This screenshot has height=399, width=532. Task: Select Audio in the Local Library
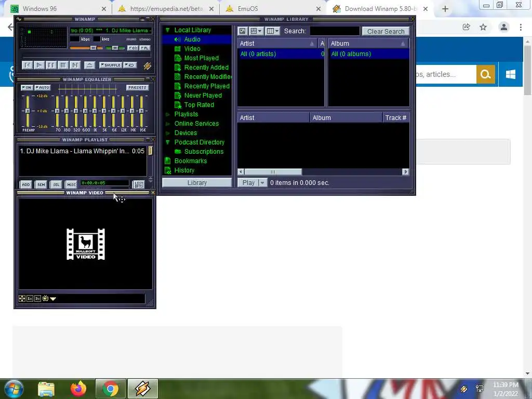click(x=192, y=39)
